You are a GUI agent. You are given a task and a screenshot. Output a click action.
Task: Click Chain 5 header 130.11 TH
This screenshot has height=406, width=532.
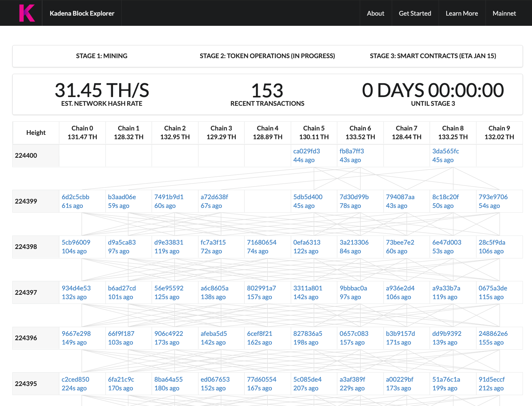point(314,133)
